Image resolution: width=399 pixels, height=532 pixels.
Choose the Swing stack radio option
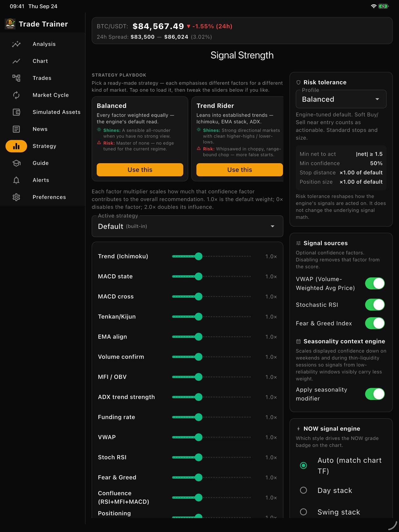303,512
